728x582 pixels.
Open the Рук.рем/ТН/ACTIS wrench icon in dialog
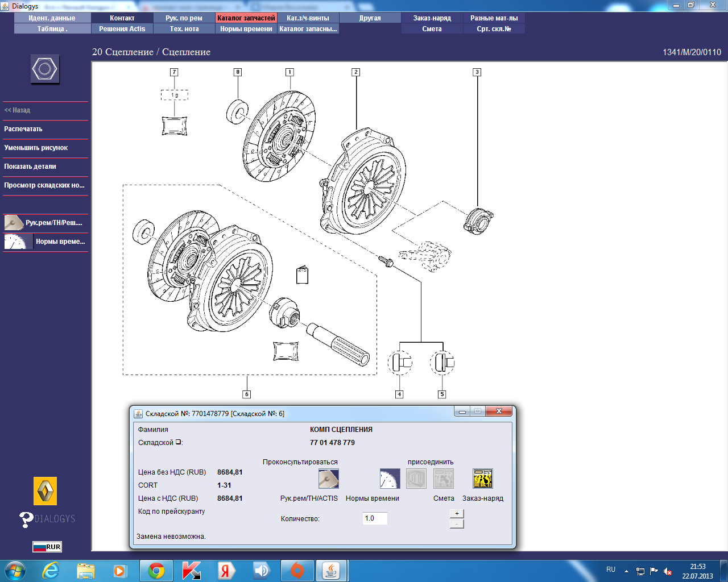click(329, 479)
